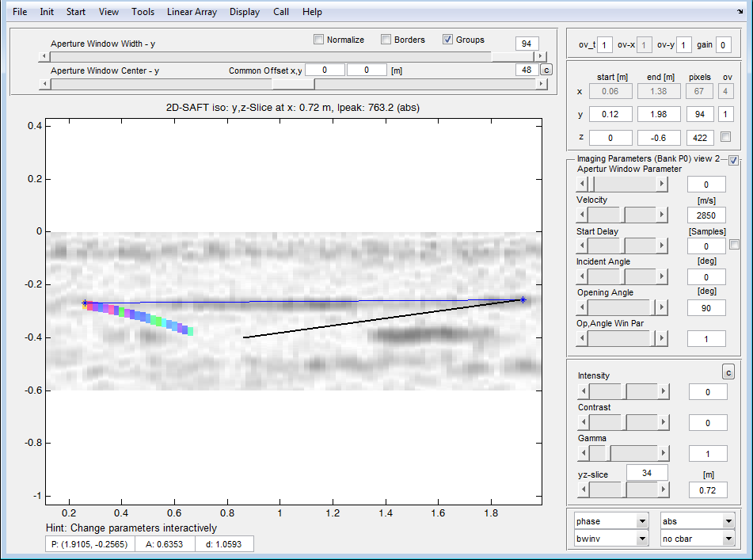The width and height of the screenshot is (753, 560).
Task: Decrease Gamma using left arrow
Action: coord(584,453)
